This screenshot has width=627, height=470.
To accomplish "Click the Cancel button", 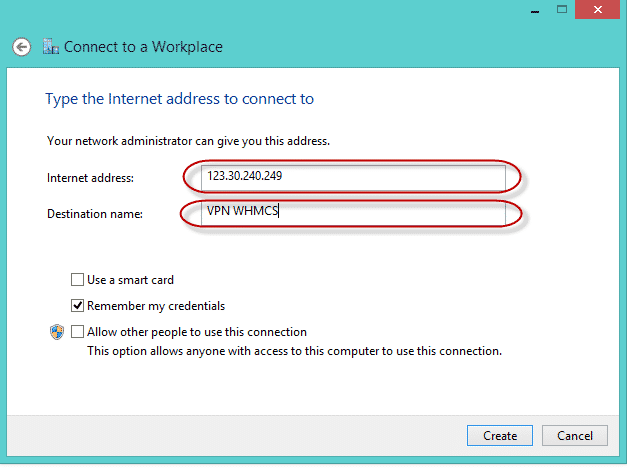I will click(x=575, y=436).
